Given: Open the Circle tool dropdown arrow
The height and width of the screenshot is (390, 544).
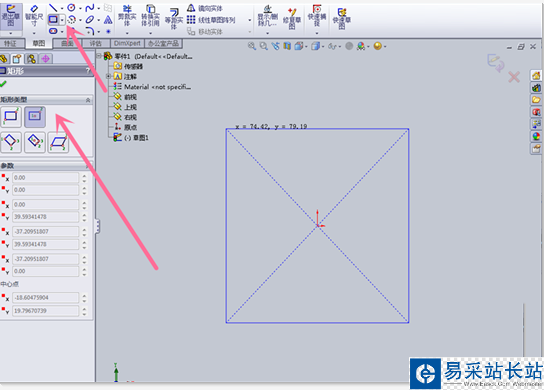Looking at the screenshot, I should [80, 8].
